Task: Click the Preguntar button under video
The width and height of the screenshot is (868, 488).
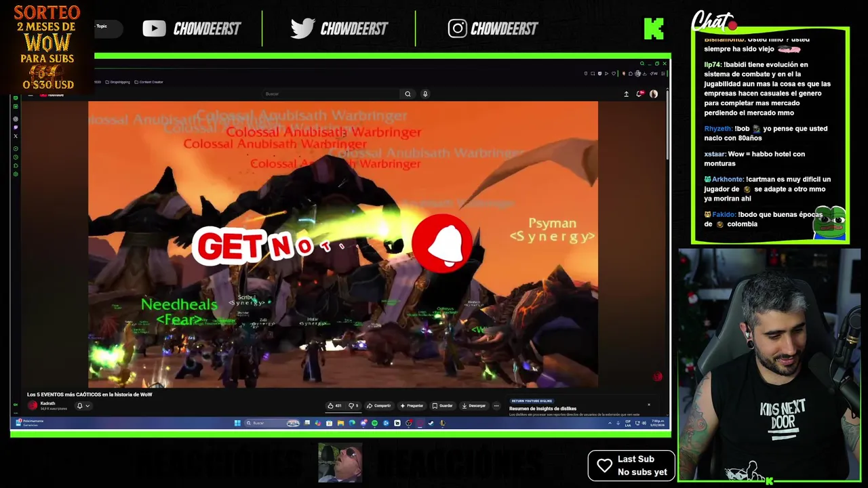Action: point(412,406)
